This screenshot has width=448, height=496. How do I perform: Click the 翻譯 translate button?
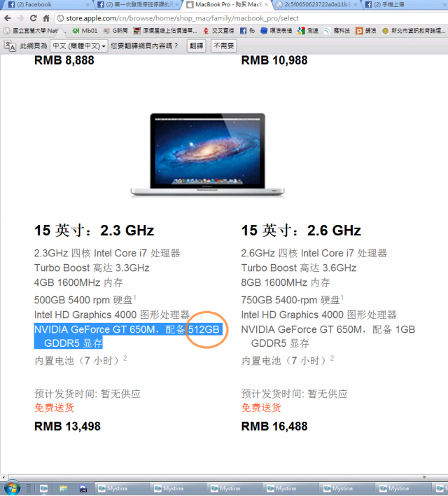click(x=196, y=46)
